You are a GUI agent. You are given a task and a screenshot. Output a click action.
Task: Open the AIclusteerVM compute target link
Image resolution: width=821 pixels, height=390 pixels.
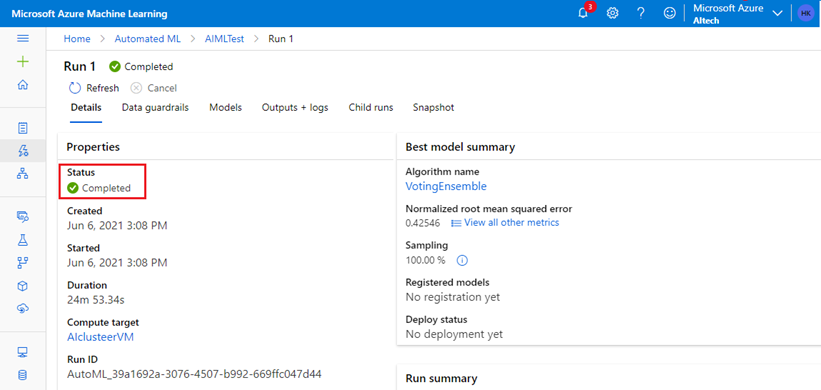101,337
